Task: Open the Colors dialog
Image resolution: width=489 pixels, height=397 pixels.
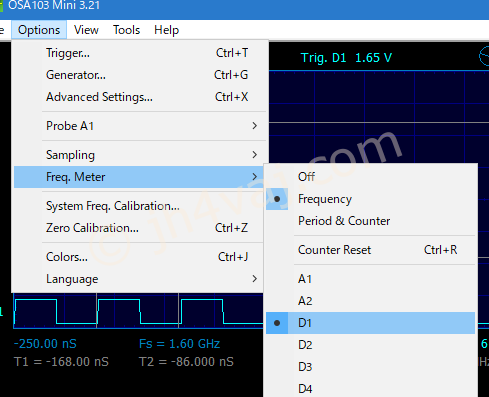Action: pyautogui.click(x=140, y=257)
